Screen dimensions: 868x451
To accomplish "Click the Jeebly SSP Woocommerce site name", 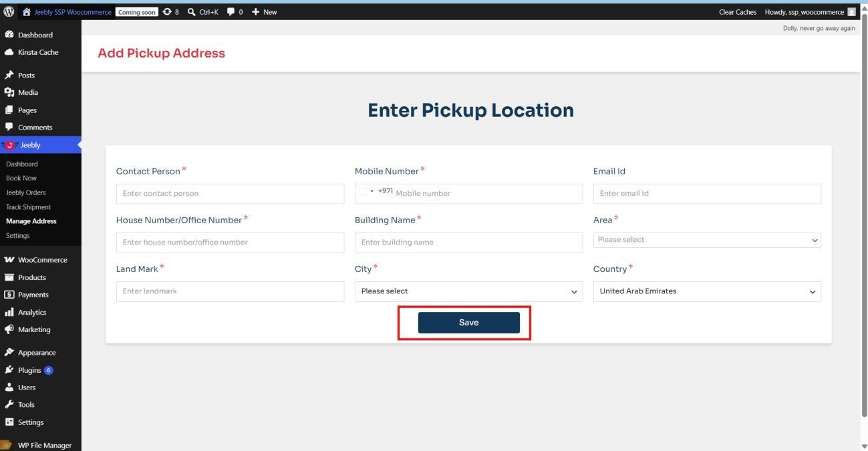I will (x=73, y=12).
